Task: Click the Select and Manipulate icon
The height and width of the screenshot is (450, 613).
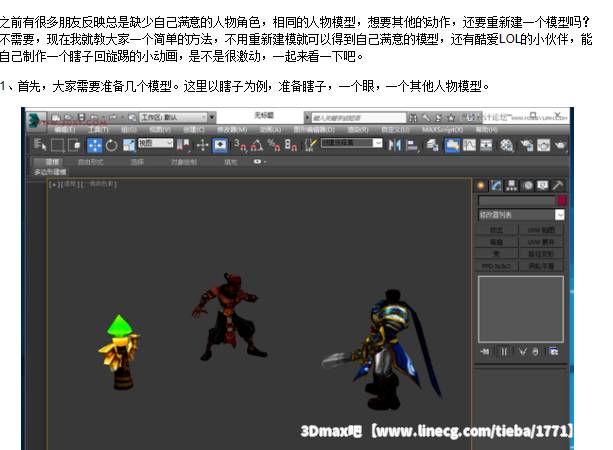Action: point(203,145)
